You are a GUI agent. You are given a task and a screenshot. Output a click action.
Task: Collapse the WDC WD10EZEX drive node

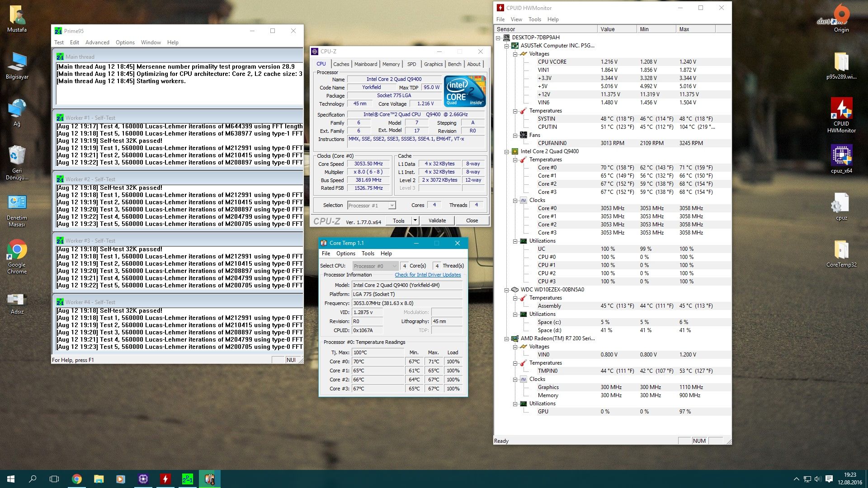click(x=507, y=290)
